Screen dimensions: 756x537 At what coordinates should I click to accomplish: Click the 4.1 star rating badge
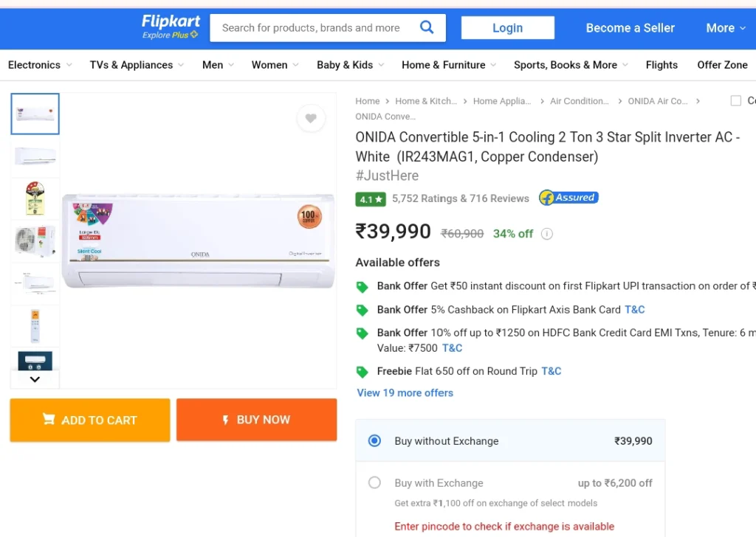coord(371,199)
